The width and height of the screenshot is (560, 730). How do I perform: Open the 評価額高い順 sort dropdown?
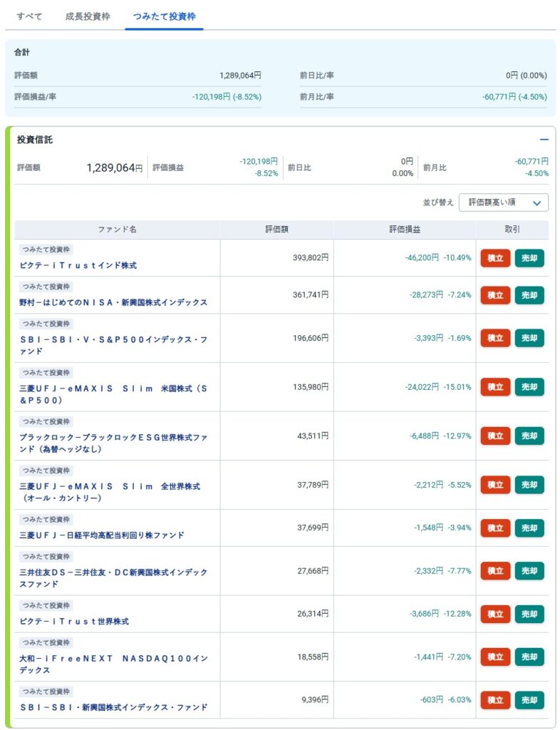pos(503,202)
